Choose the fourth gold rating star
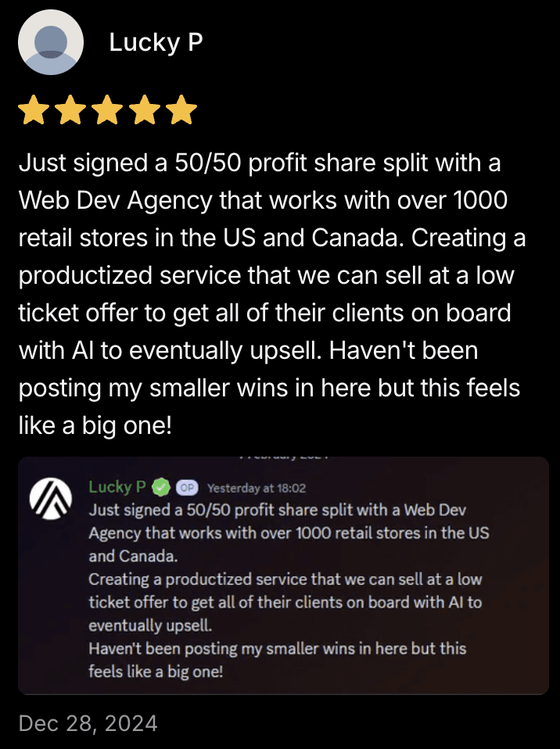560x749 pixels. coord(144,109)
